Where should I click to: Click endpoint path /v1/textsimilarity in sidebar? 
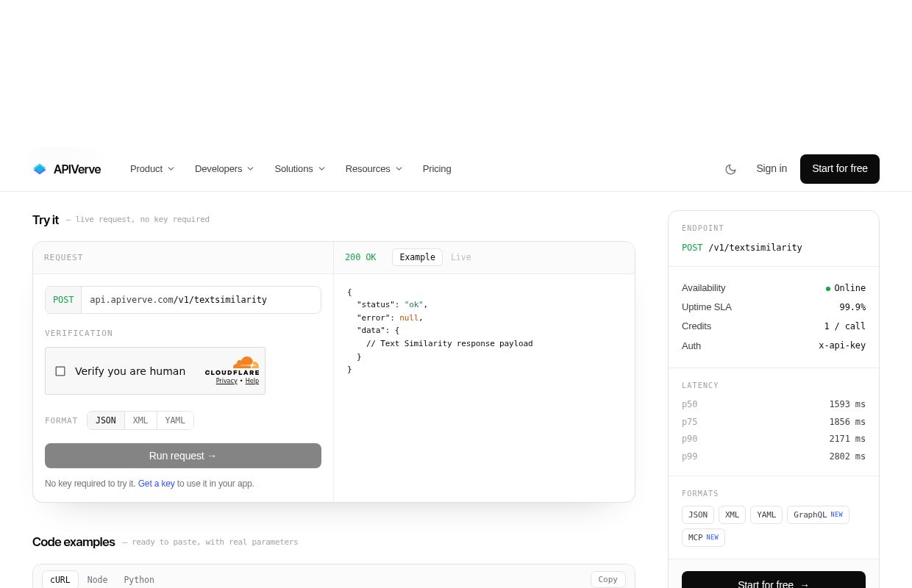click(x=755, y=248)
